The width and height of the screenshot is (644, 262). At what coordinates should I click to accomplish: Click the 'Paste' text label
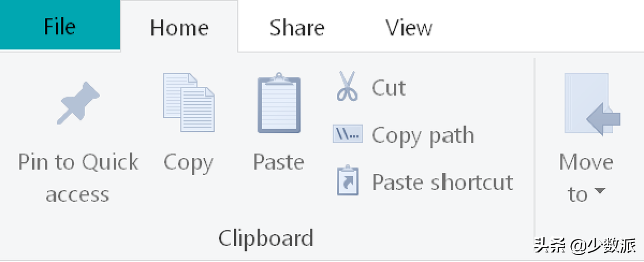click(279, 162)
